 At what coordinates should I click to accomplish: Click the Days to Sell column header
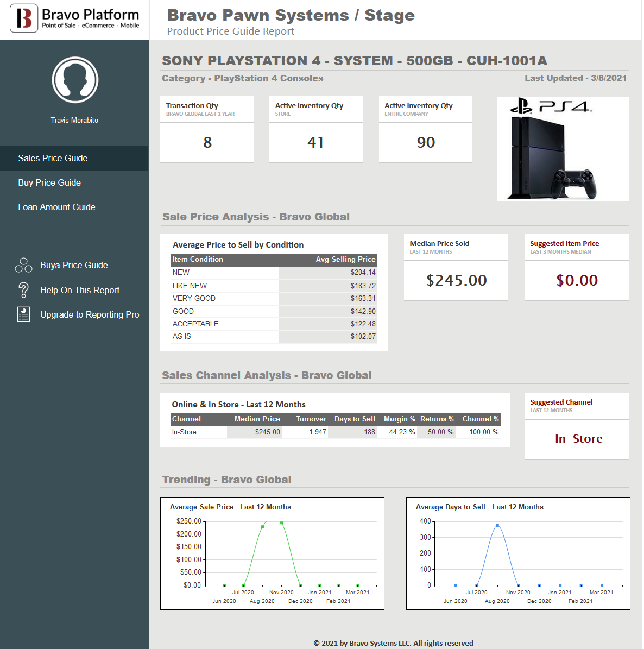click(355, 419)
